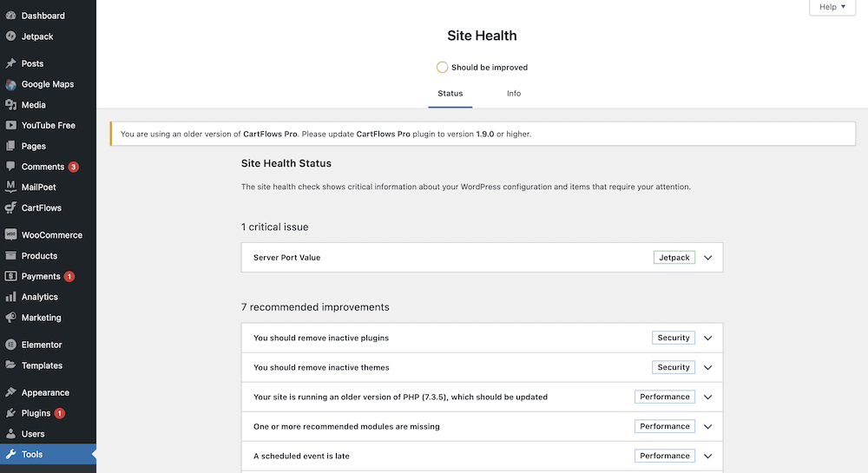Click the MailPoet M icon
This screenshot has height=473, width=868.
[x=10, y=187]
